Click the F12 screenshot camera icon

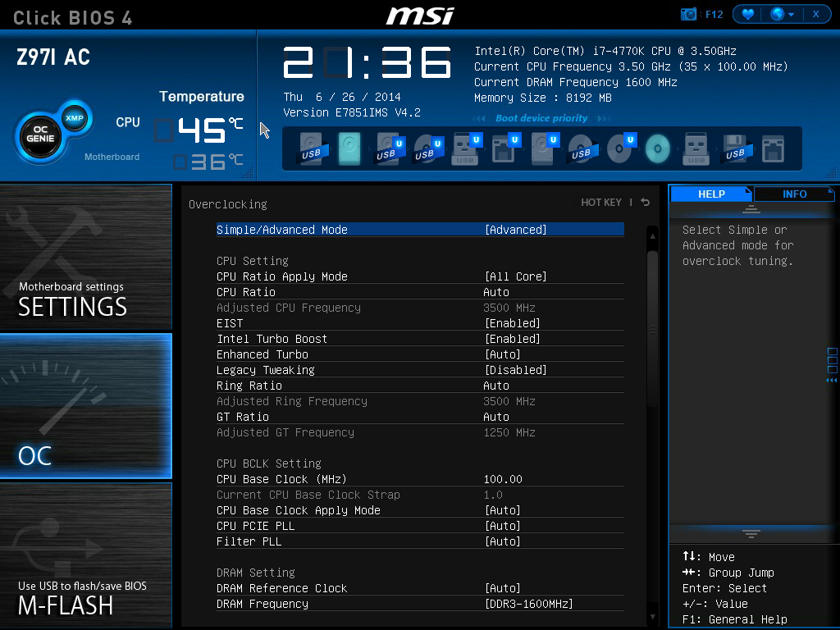click(x=688, y=14)
